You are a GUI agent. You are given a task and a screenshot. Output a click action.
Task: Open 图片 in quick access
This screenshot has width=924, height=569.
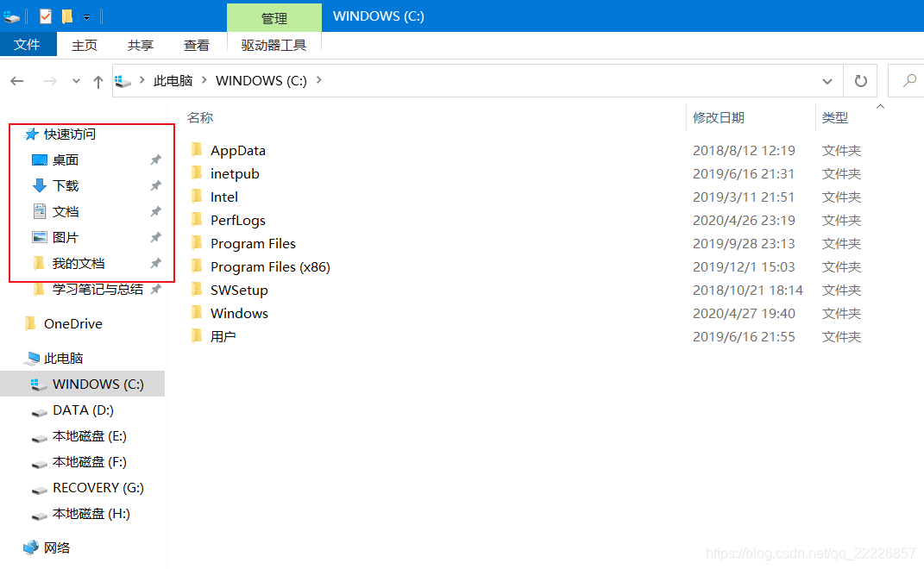(65, 238)
